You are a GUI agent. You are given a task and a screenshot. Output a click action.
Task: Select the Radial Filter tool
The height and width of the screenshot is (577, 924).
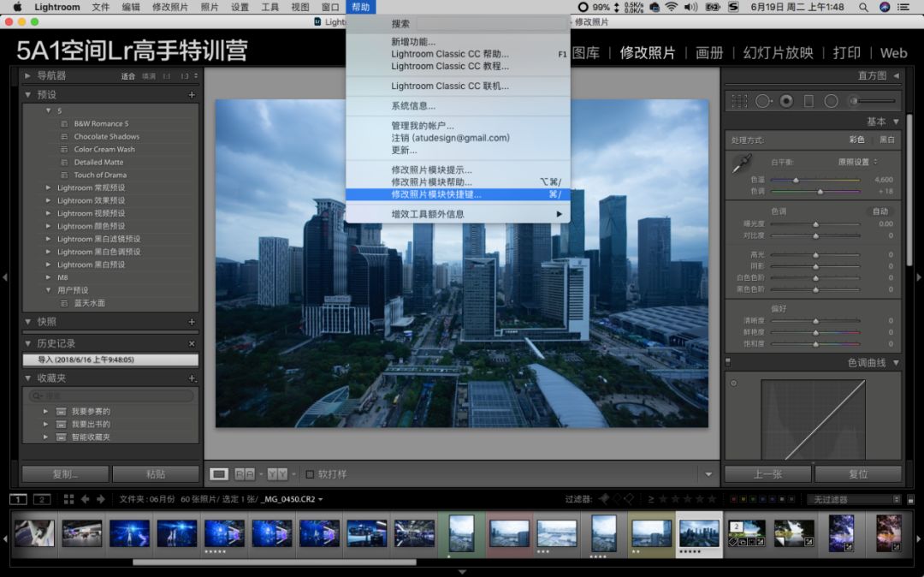(x=831, y=101)
